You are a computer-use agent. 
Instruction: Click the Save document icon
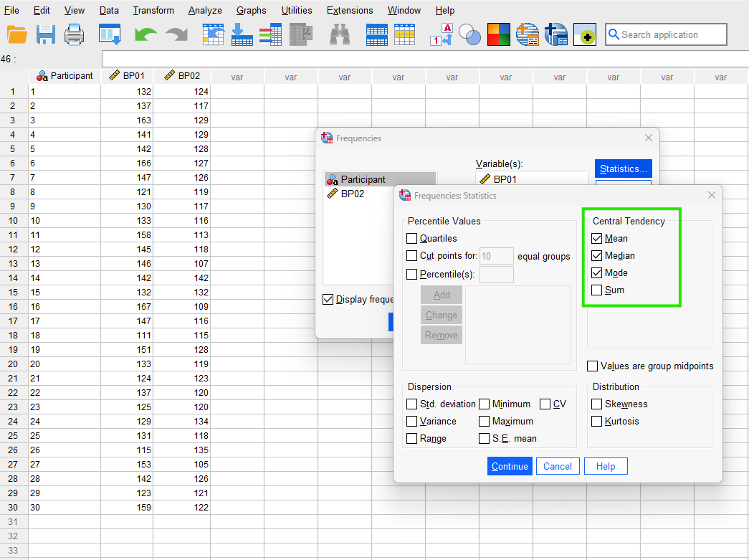(x=45, y=34)
